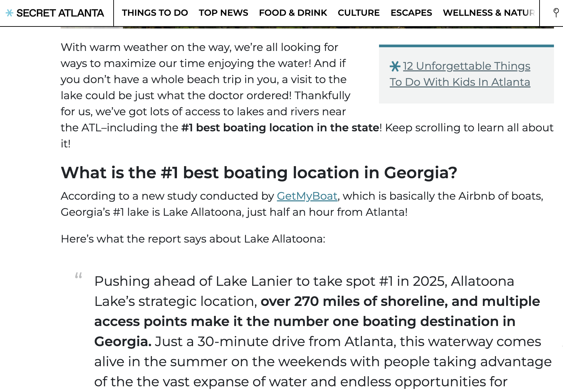563x392 pixels.
Task: Navigate to the Escapes section
Action: point(411,13)
